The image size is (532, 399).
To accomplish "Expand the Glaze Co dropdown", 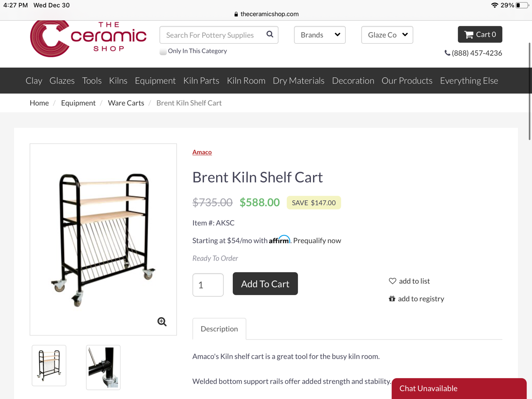I will tap(387, 34).
